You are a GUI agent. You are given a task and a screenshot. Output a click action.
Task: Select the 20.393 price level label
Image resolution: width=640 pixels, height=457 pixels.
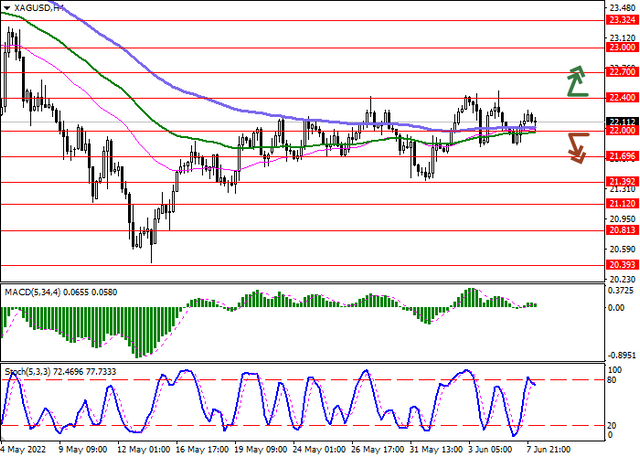click(x=622, y=265)
